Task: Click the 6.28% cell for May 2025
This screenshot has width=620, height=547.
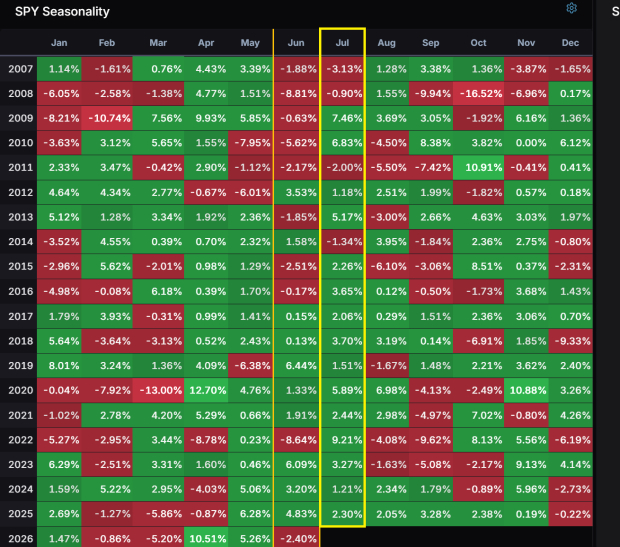Action: point(250,514)
